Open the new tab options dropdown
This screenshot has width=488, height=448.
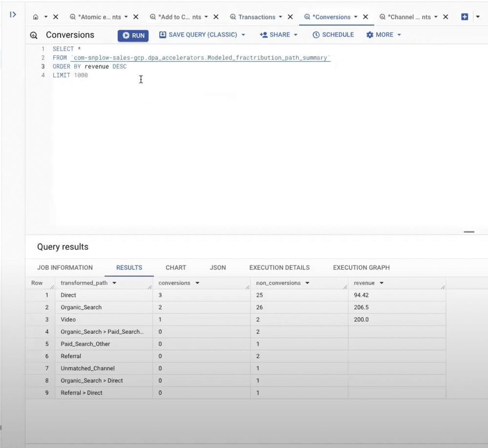coord(478,17)
